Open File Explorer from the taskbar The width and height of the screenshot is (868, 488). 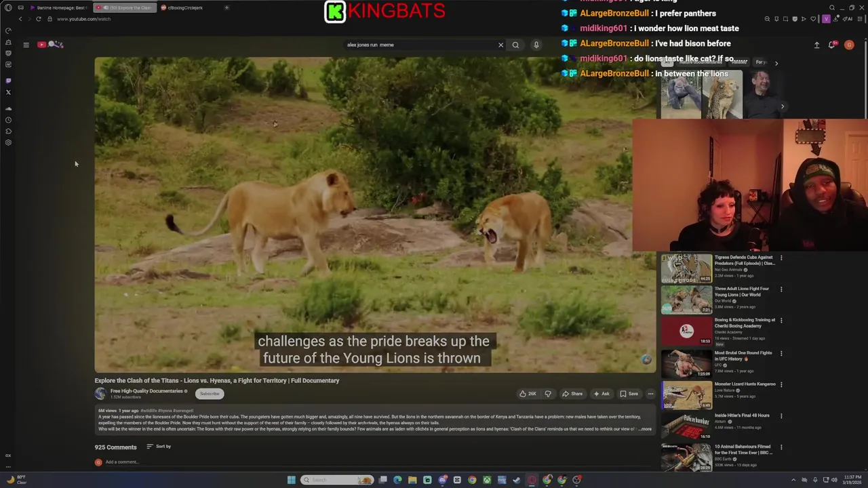tap(412, 480)
